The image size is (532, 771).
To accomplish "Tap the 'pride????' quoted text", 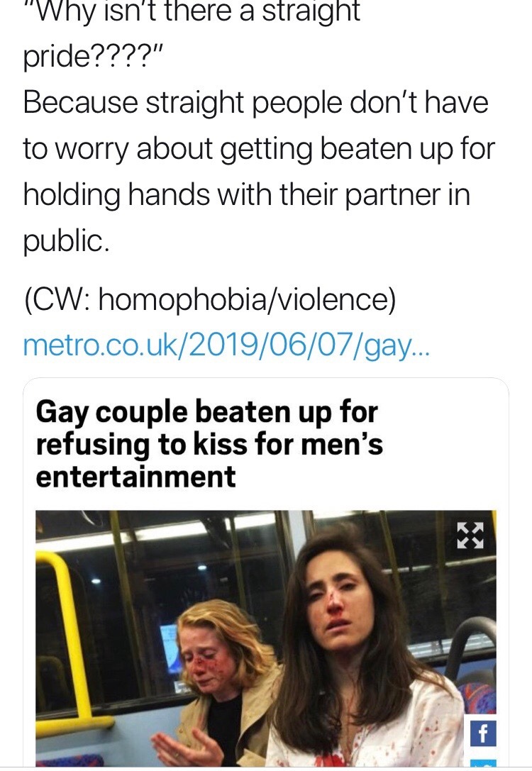I will coord(92,57).
